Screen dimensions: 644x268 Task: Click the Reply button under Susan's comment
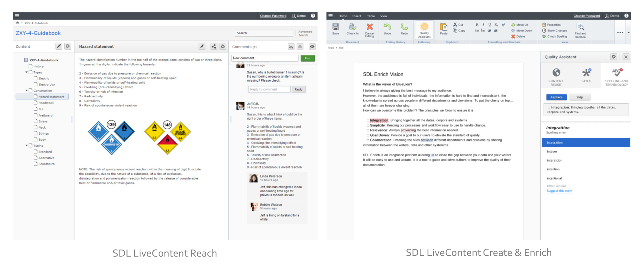pos(299,89)
